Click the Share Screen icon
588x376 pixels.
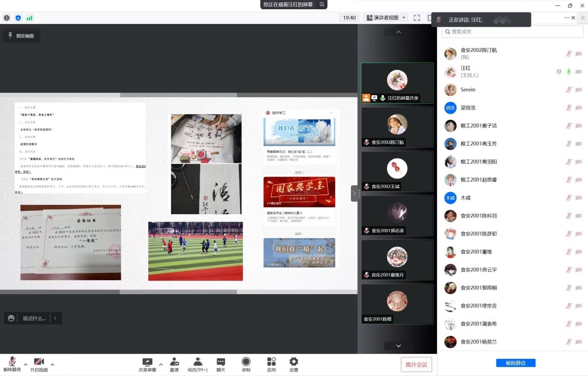pos(147,362)
